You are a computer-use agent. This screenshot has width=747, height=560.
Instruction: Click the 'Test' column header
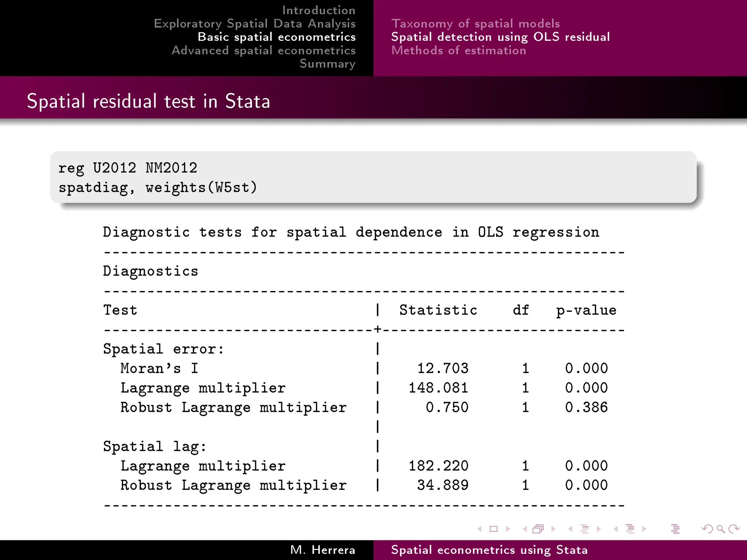pyautogui.click(x=120, y=310)
